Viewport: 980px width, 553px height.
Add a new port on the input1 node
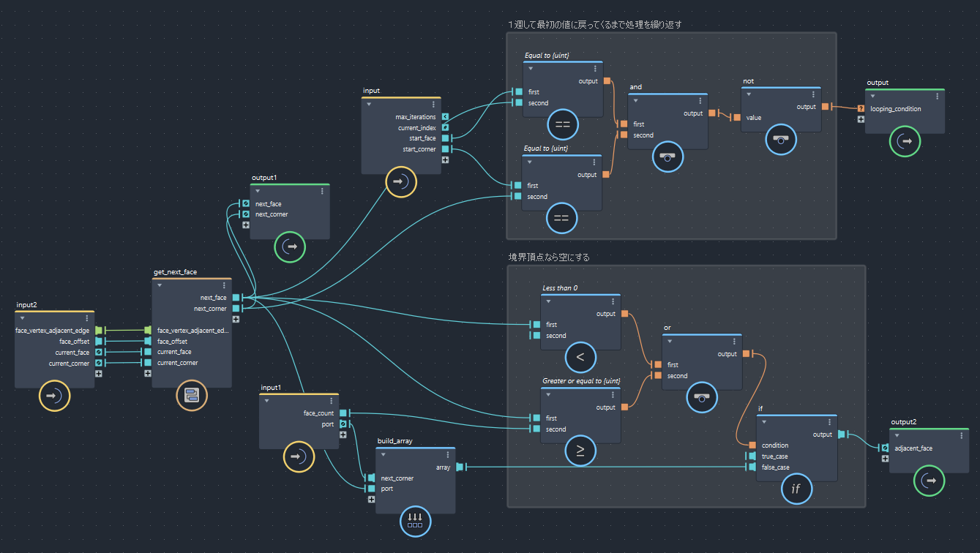tap(343, 434)
